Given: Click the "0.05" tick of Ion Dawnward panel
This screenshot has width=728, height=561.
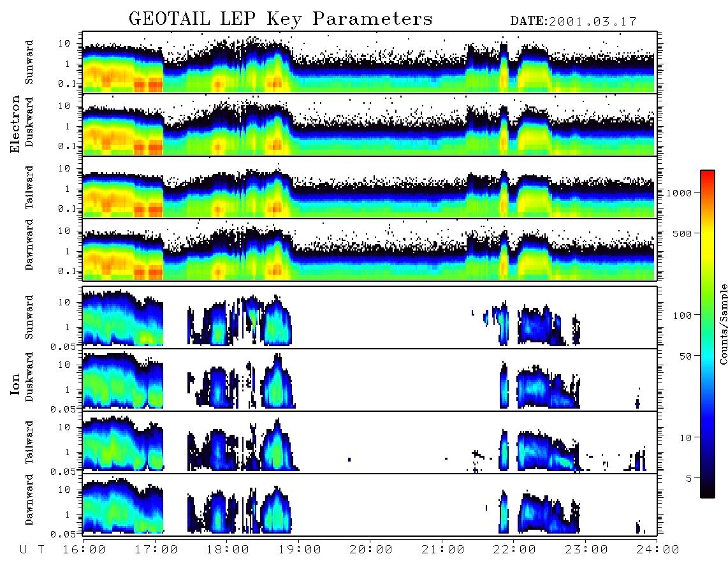Looking at the screenshot, I should click(62, 534).
